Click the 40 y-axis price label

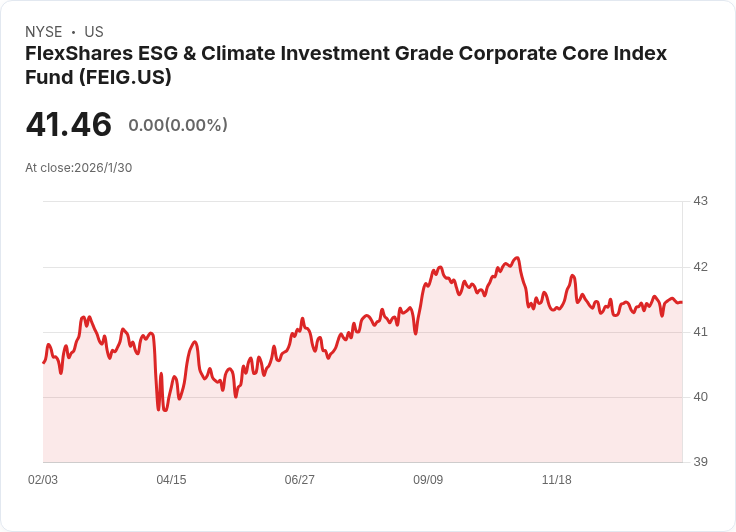(x=700, y=397)
